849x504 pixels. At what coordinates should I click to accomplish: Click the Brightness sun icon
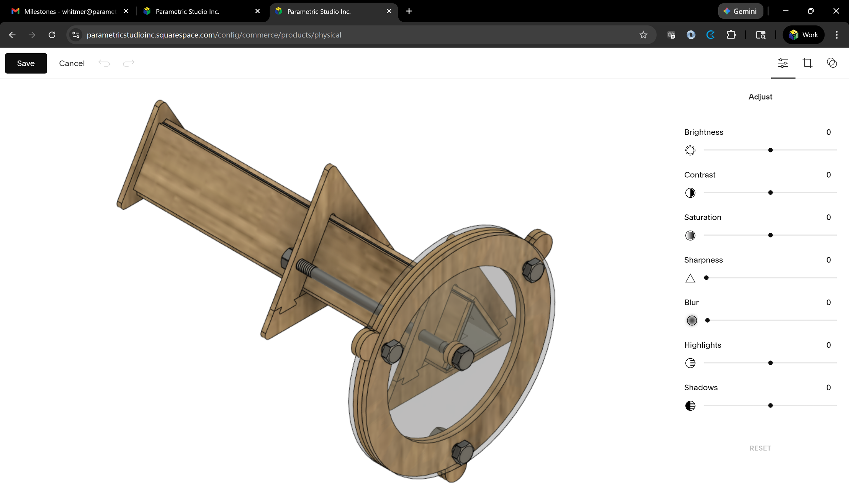coord(690,150)
